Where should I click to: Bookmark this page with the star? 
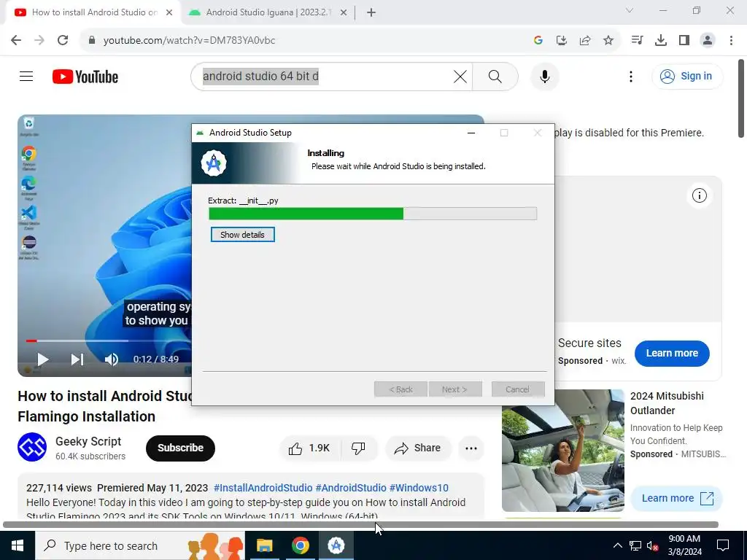tap(608, 40)
